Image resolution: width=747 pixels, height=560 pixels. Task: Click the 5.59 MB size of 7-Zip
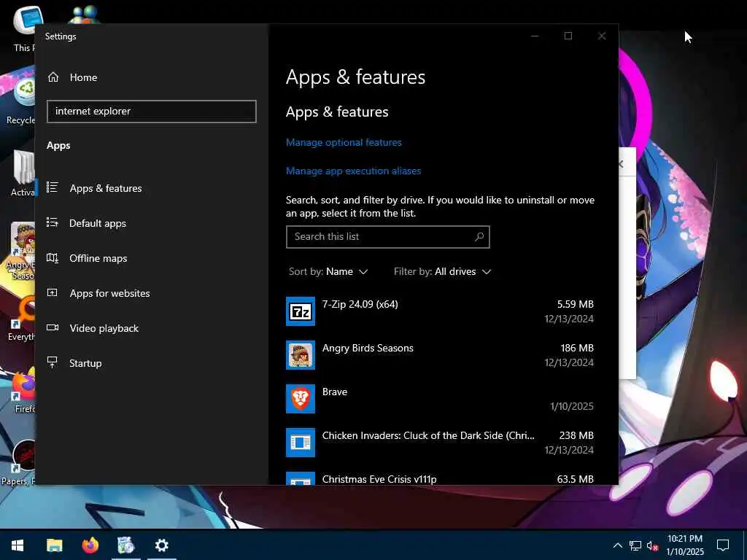coord(576,304)
